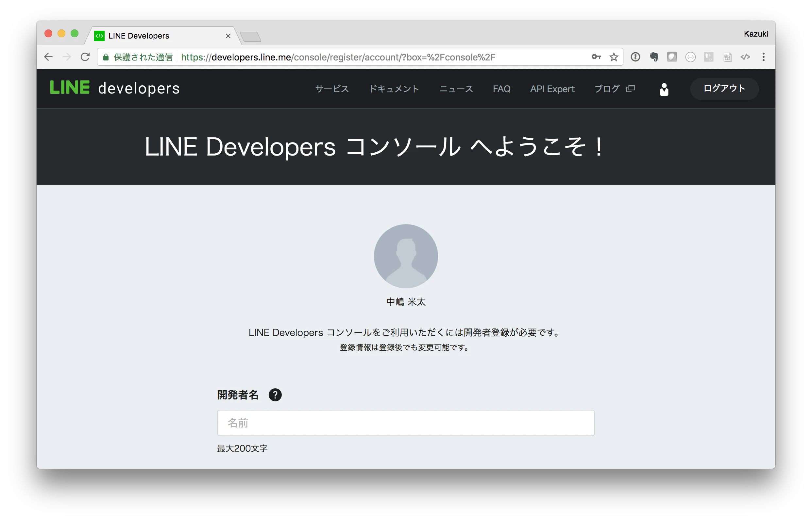The height and width of the screenshot is (521, 812).
Task: Open the ドキュメント menu
Action: 394,89
